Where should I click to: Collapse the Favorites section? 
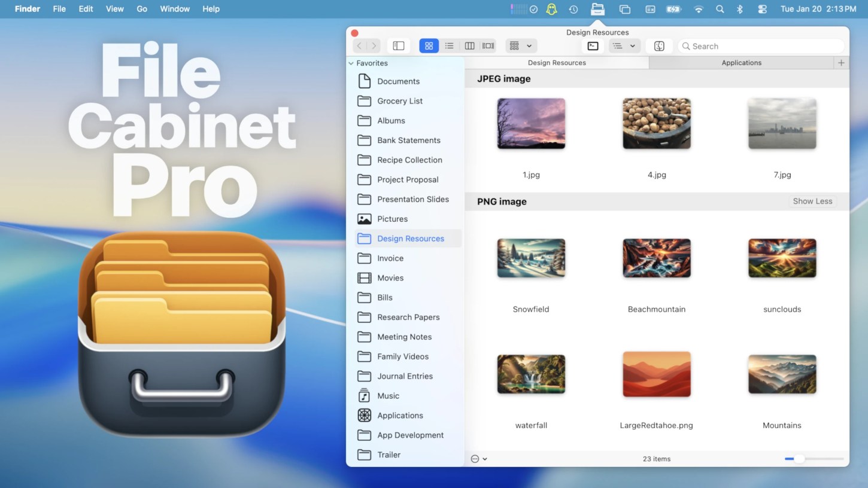click(x=350, y=63)
